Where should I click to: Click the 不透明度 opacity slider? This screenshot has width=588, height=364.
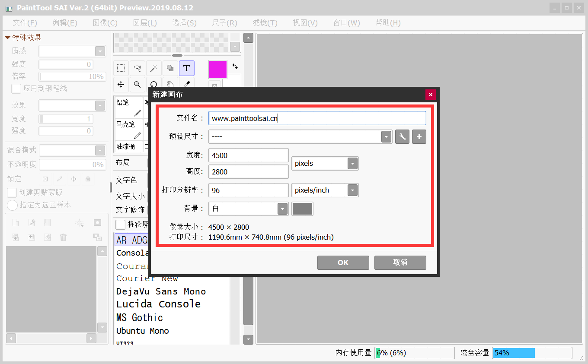pyautogui.click(x=72, y=165)
